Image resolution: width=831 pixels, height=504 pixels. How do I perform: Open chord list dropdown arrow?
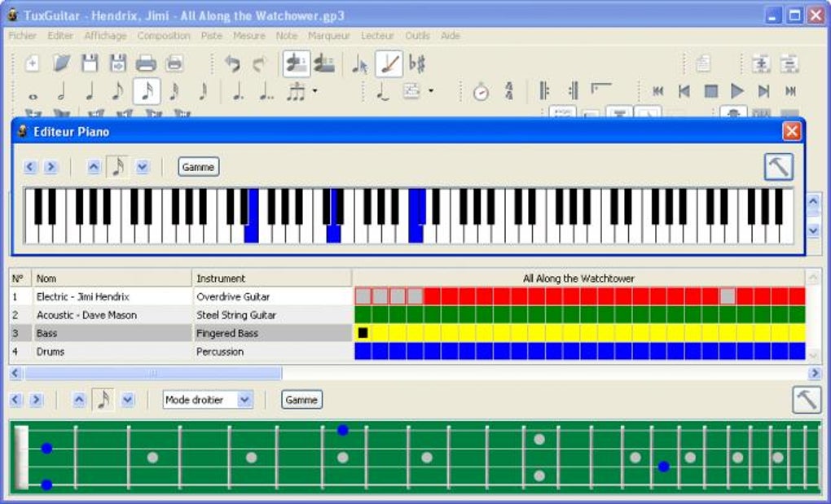(431, 90)
